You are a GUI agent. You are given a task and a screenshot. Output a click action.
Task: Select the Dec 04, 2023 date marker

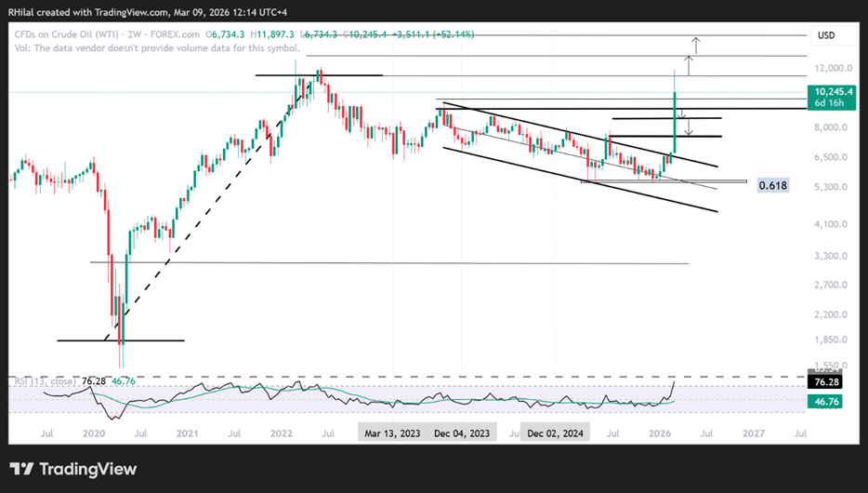pyautogui.click(x=462, y=433)
